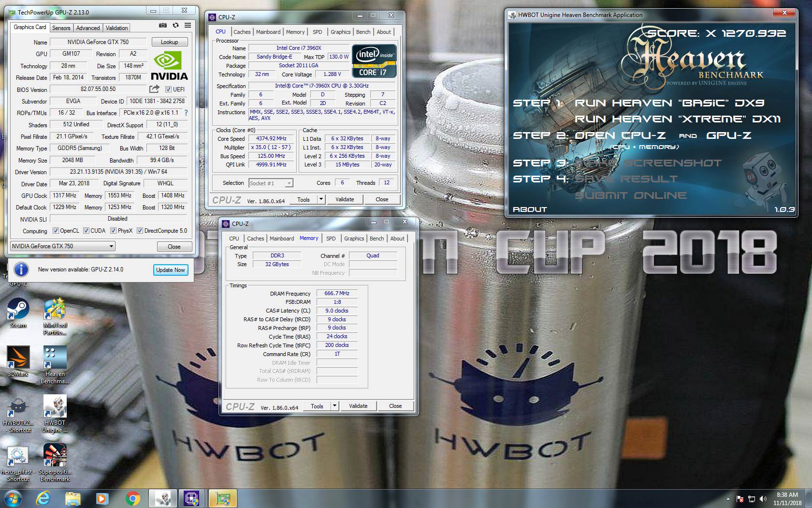The height and width of the screenshot is (508, 812).
Task: Open Bench tab in upper CPU-Z window
Action: (363, 32)
